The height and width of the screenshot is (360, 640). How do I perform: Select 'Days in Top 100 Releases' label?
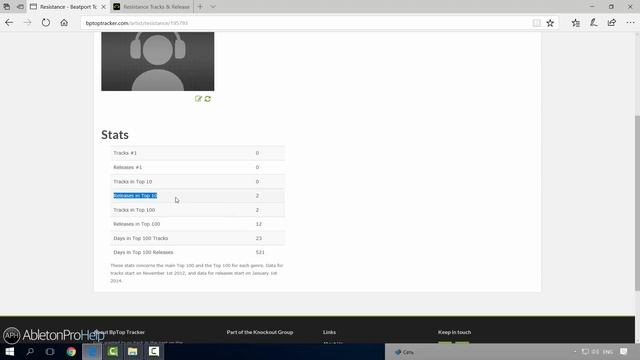tap(143, 252)
